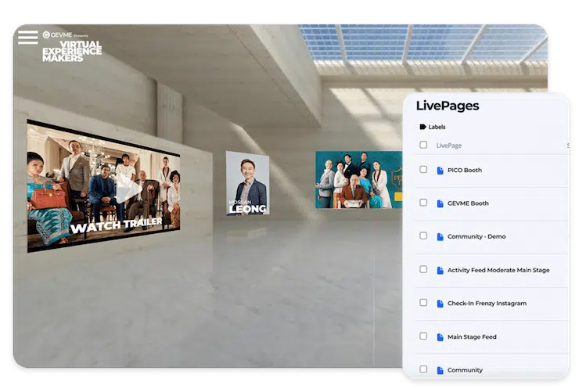Open Check-In Frenzy Instagram LivePage
579x392 pixels.
487,304
